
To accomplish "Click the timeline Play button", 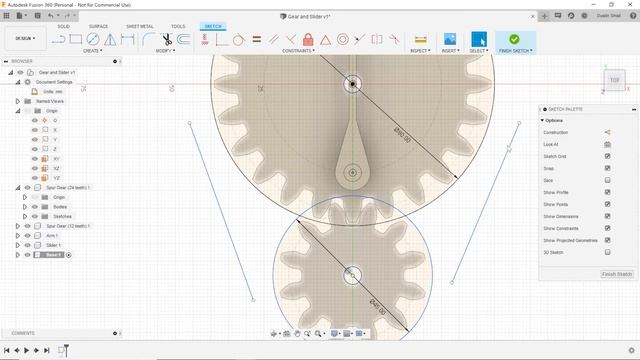I will [x=27, y=350].
